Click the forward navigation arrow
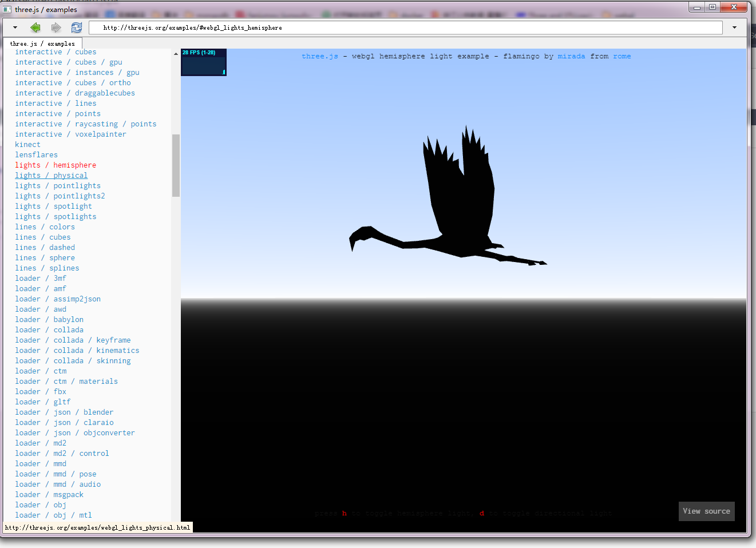Screen dimensions: 756x548 pyautogui.click(x=56, y=27)
